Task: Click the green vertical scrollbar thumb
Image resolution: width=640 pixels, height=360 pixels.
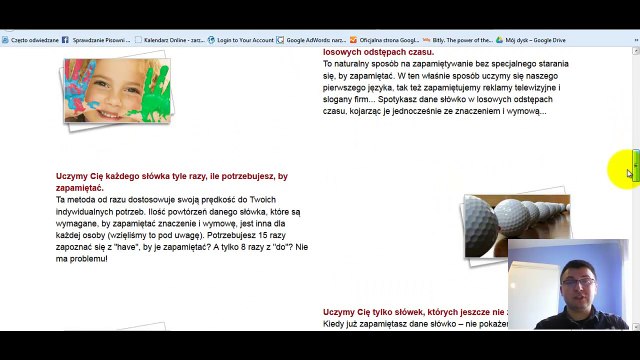Action: (636, 166)
